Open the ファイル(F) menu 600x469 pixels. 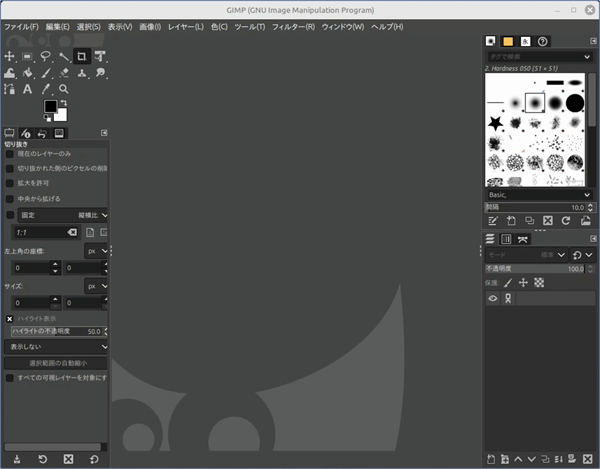pos(21,27)
